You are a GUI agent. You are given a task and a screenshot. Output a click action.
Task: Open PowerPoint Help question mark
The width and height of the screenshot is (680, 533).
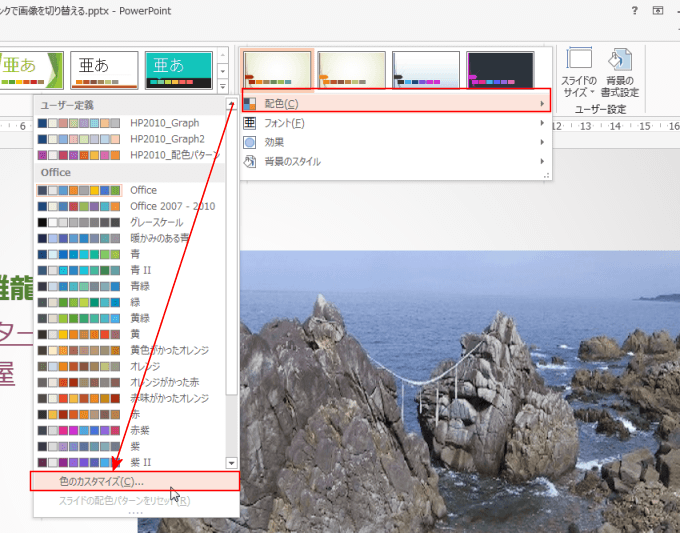[x=634, y=11]
